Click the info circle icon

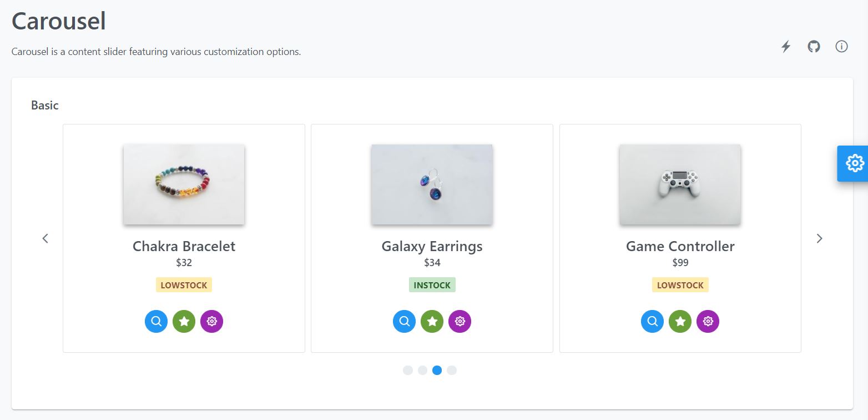841,47
